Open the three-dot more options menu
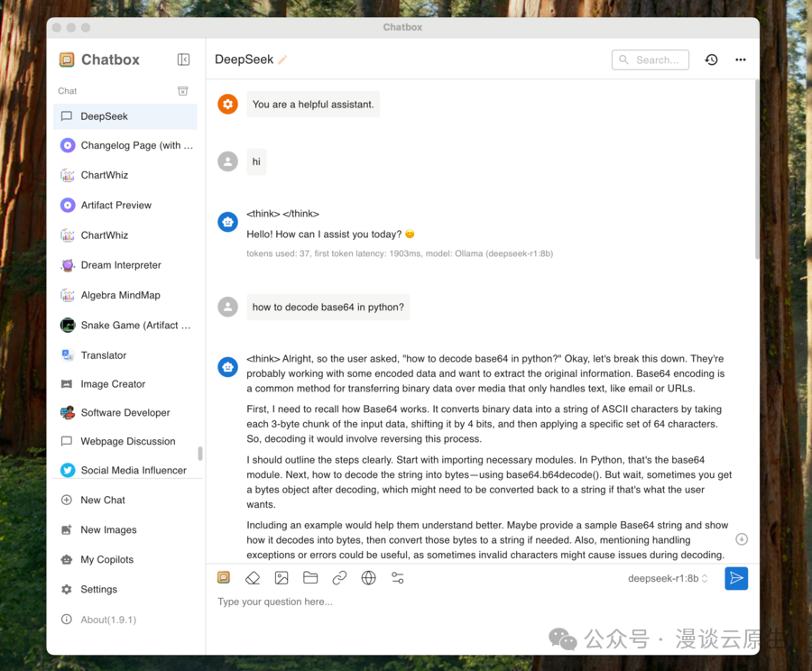The height and width of the screenshot is (671, 812). click(x=741, y=60)
